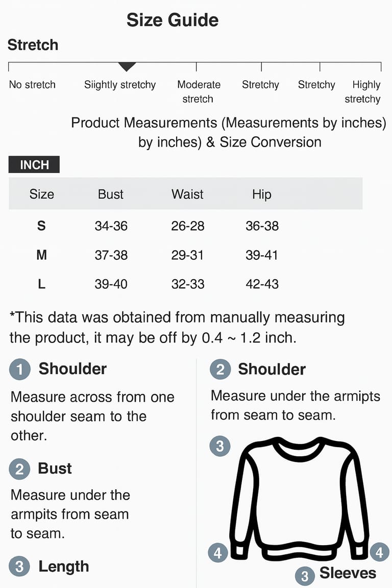This screenshot has width=392, height=588.
Task: Click the number 1 circle beside Shoulder
Action: click(x=19, y=369)
